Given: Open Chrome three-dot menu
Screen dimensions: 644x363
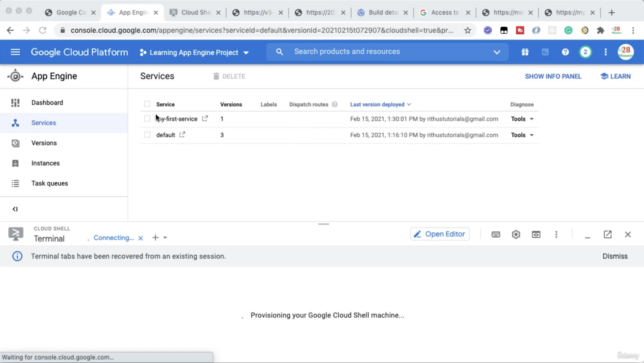Looking at the screenshot, I should [633, 30].
